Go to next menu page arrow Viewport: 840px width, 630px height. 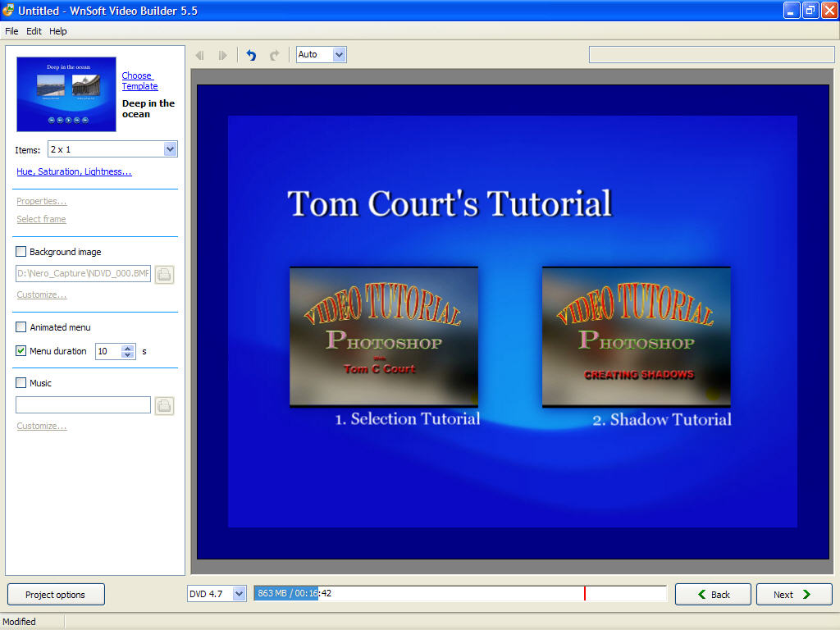222,55
